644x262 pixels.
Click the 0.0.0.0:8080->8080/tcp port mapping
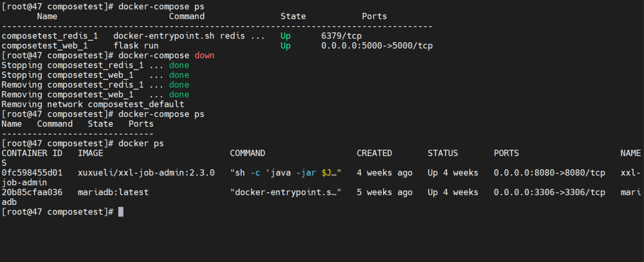pyautogui.click(x=549, y=173)
